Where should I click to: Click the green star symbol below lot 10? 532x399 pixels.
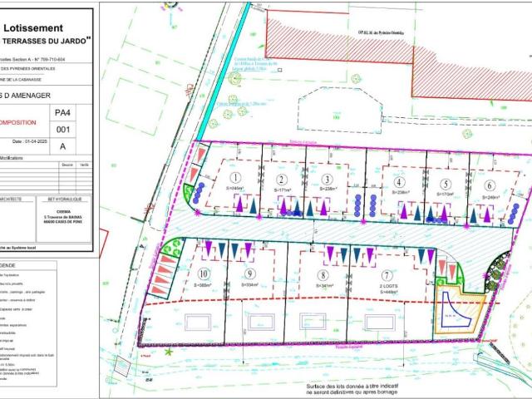pos(168,352)
